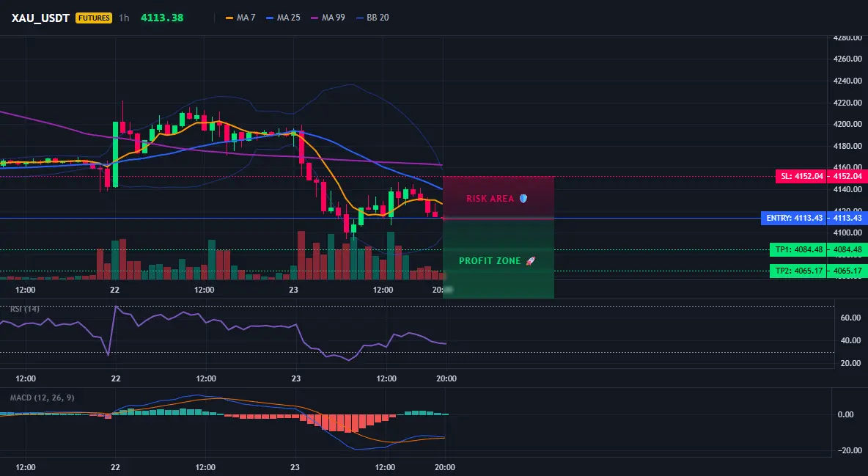The image size is (868, 476).
Task: Click the green 4084.48 price axis tag
Action: (x=847, y=250)
